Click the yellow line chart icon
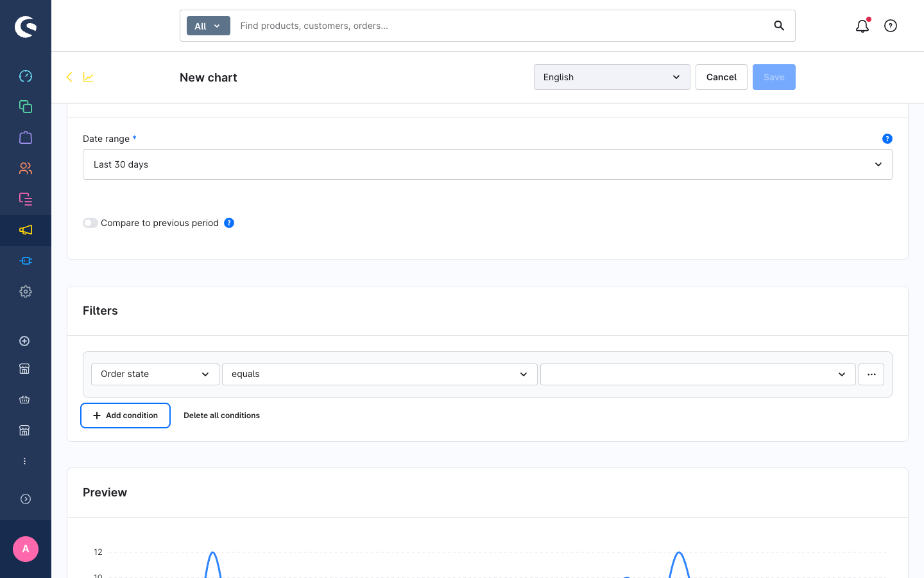The width and height of the screenshot is (924, 578). pos(89,77)
